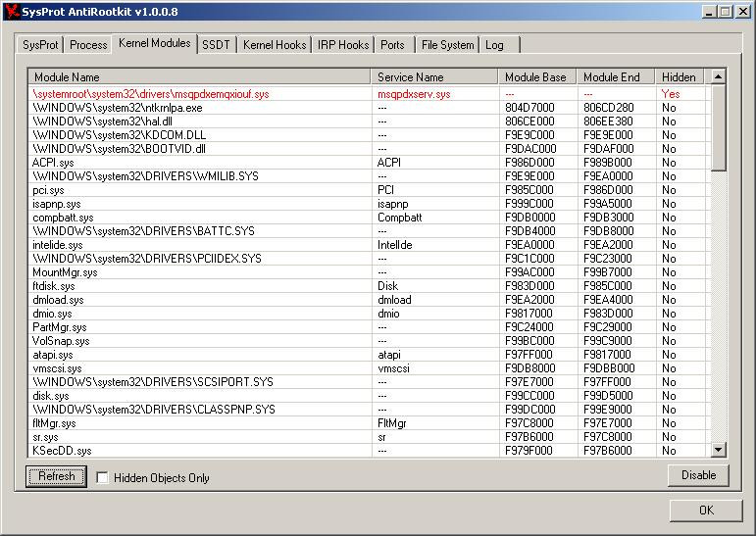The image size is (756, 536).
Task: Click the SysProt app icon in title bar
Action: pos(13,11)
